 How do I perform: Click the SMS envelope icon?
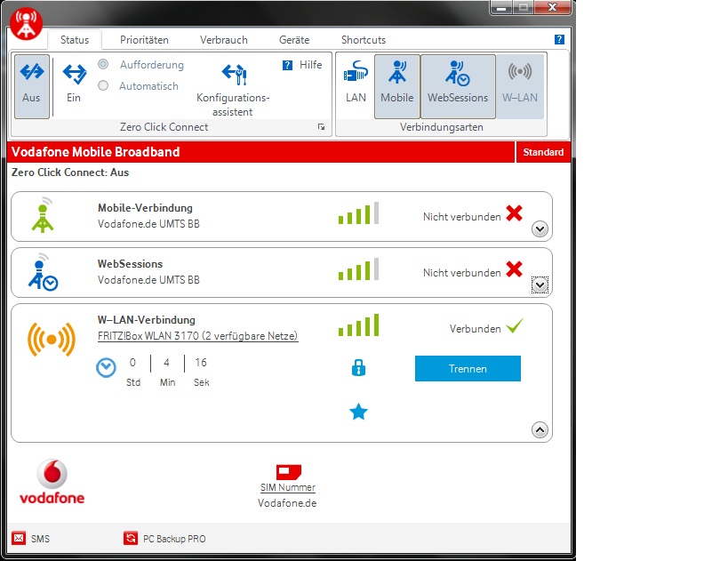click(19, 538)
